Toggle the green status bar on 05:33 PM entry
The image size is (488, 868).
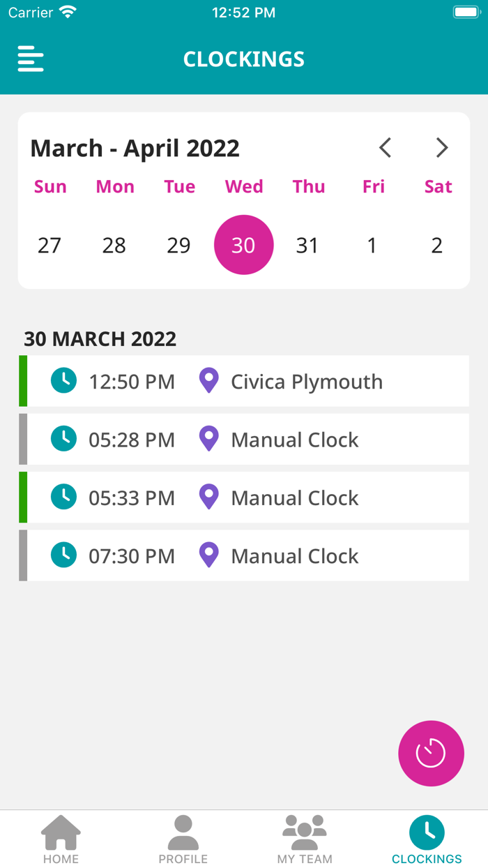(x=22, y=497)
